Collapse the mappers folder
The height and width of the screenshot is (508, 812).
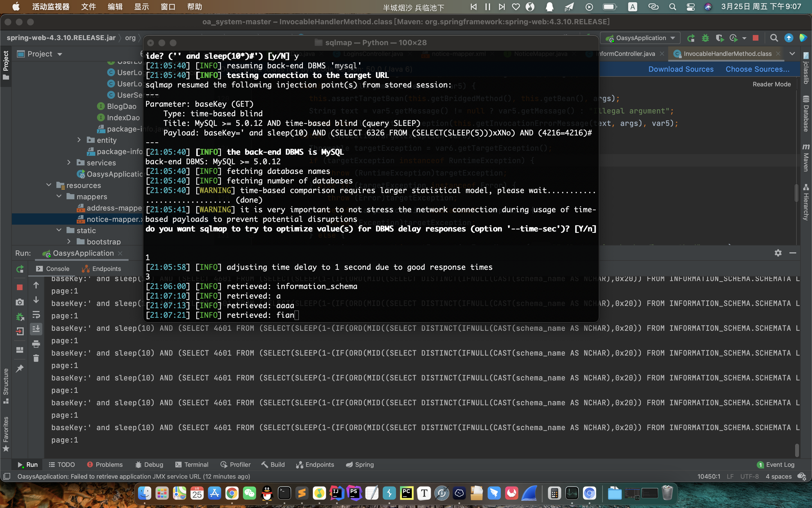click(x=59, y=196)
